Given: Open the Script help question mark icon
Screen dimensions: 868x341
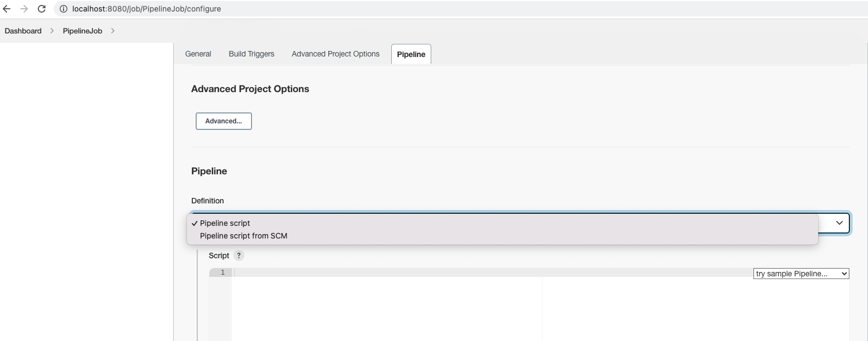Looking at the screenshot, I should [x=238, y=255].
